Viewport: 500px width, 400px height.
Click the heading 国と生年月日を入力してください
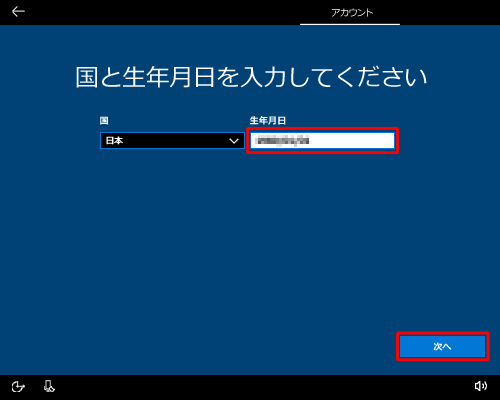[x=251, y=77]
